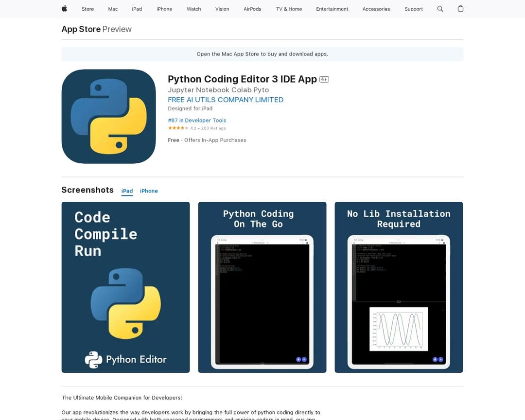Open the Mac menu item

[x=113, y=9]
